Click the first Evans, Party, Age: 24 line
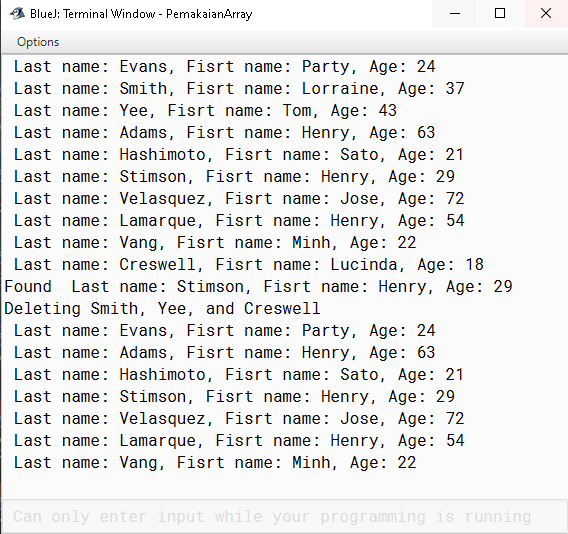Viewport: 568px width, 534px height. tap(225, 67)
